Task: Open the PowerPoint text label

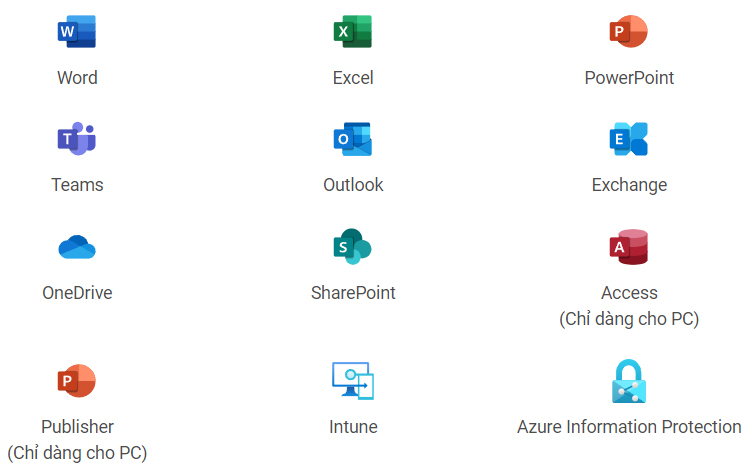Action: [629, 78]
